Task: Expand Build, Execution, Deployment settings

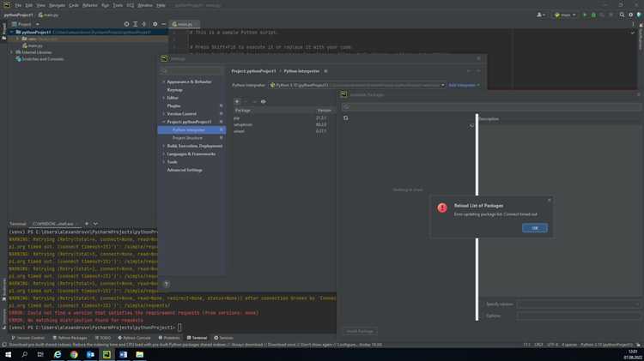Action: 163,146
